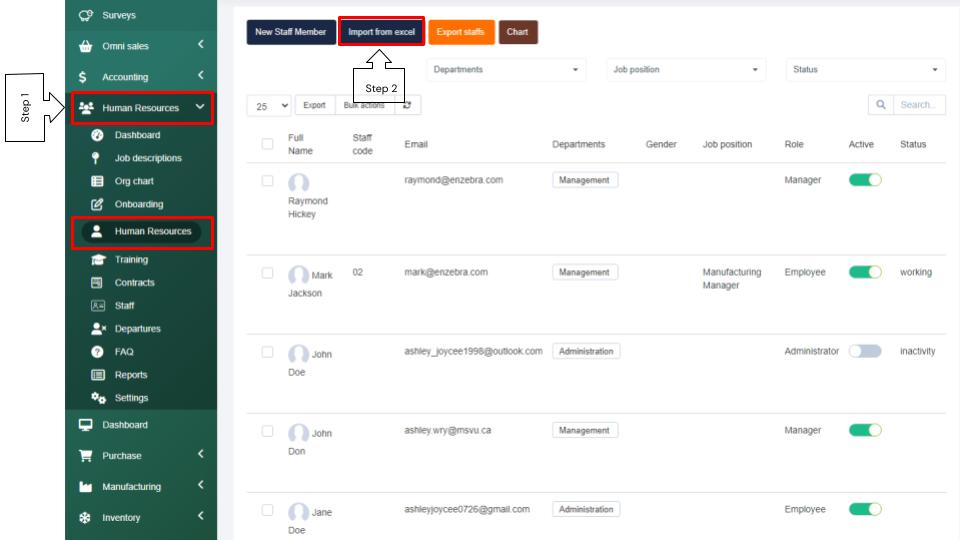Click the Departures user-remove icon
The image size is (960, 540).
pyautogui.click(x=97, y=329)
